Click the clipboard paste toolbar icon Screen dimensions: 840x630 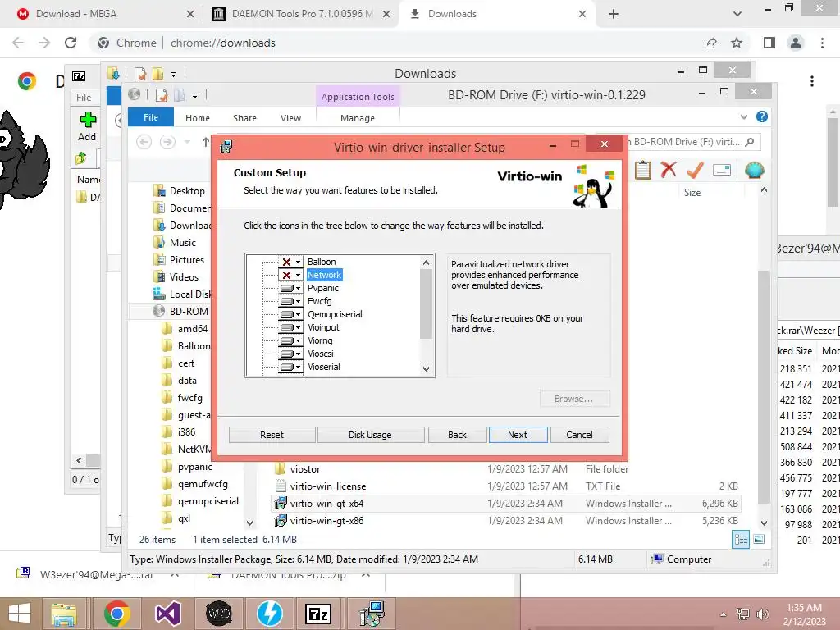click(643, 170)
